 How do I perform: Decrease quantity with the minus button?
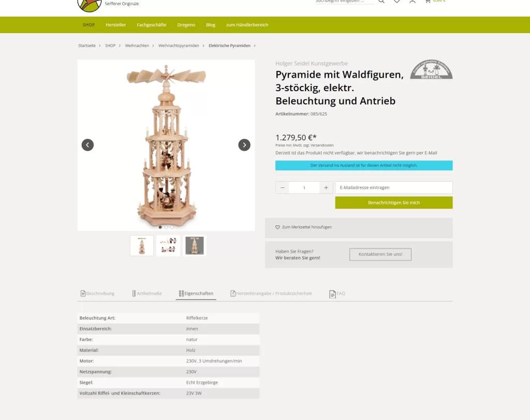[282, 187]
